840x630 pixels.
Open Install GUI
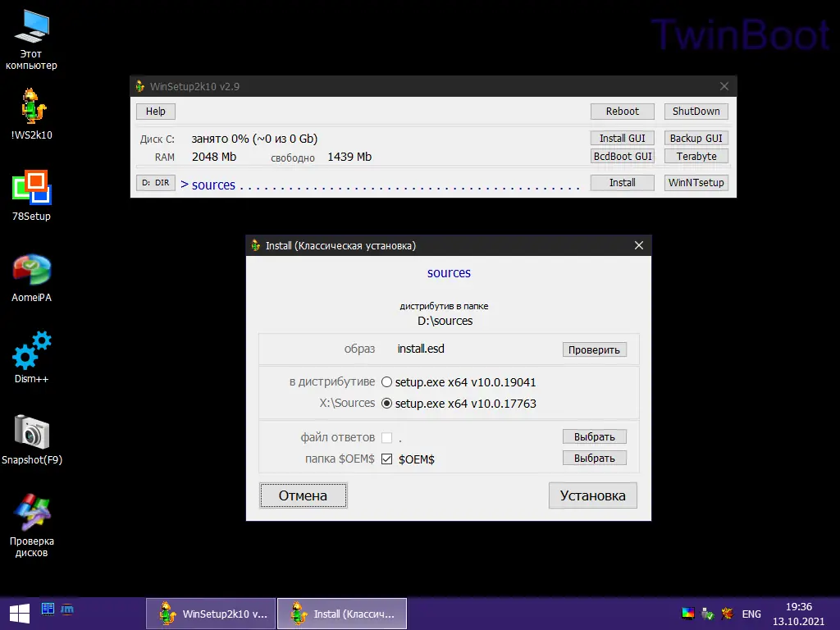(622, 138)
